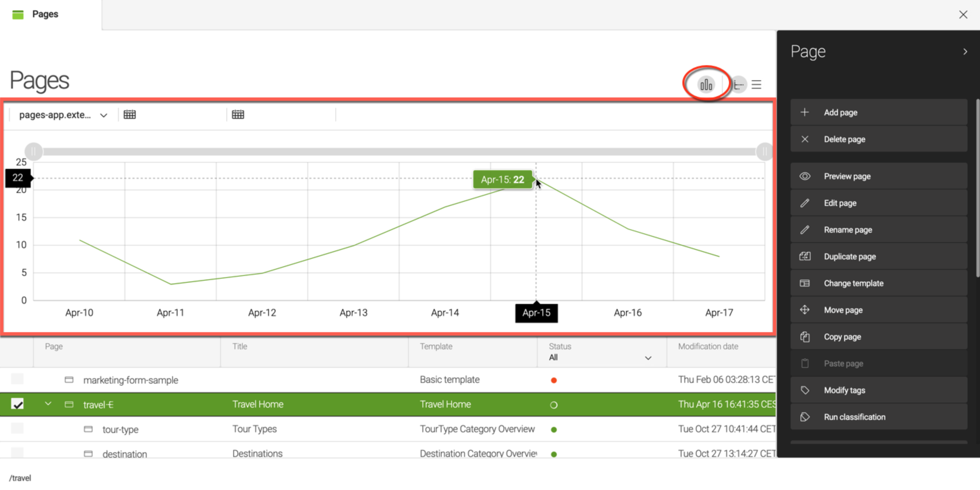
Task: Choose Preview page action
Action: [x=879, y=176]
